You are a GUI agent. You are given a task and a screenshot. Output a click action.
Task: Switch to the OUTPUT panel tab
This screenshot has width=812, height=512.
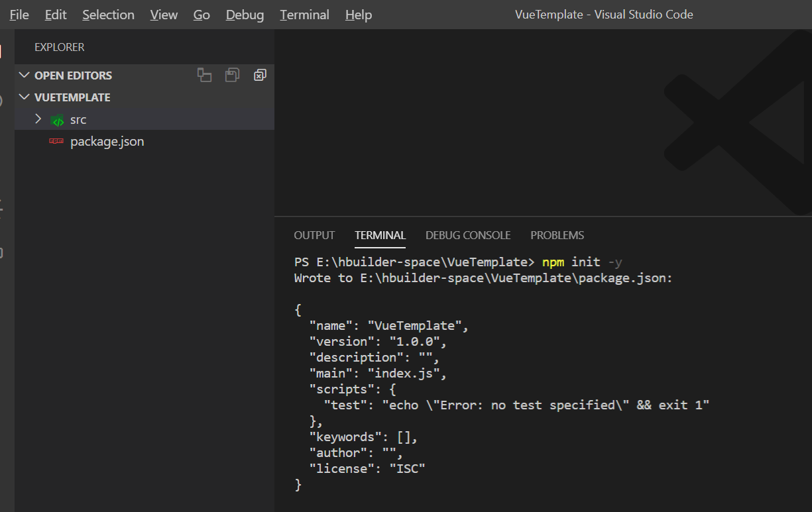314,235
